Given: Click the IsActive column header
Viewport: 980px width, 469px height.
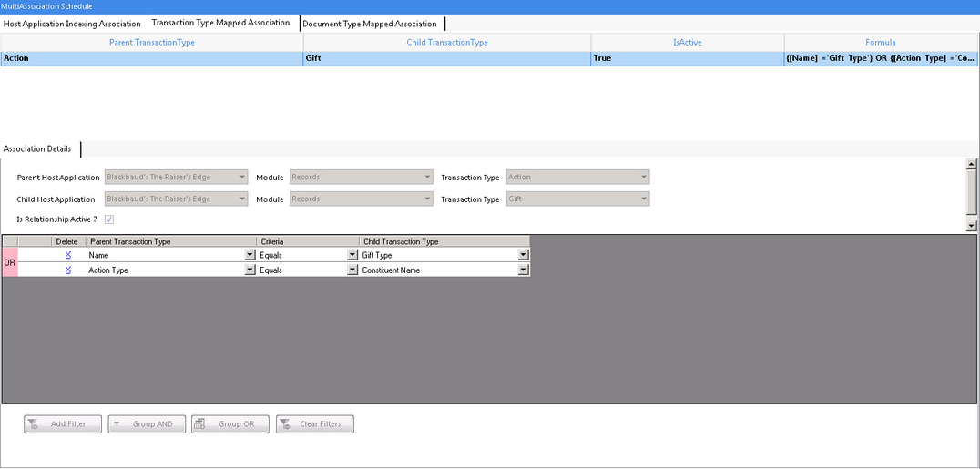Looking at the screenshot, I should (688, 43).
